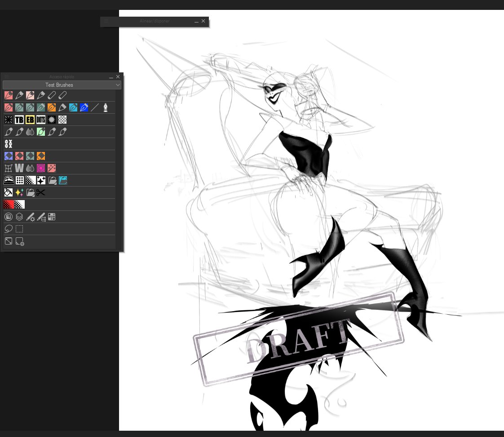
Task: Choose the DOTS brush
Action: click(40, 120)
